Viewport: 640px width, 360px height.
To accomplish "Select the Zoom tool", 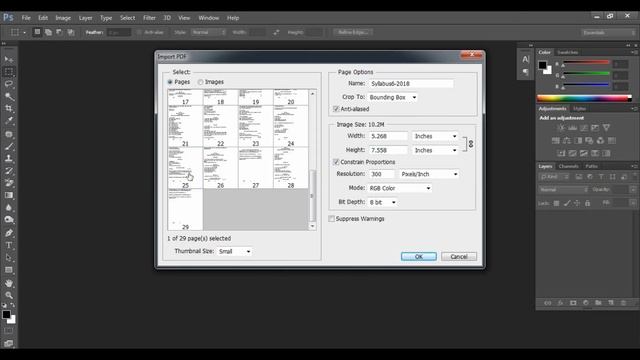I will [9, 295].
